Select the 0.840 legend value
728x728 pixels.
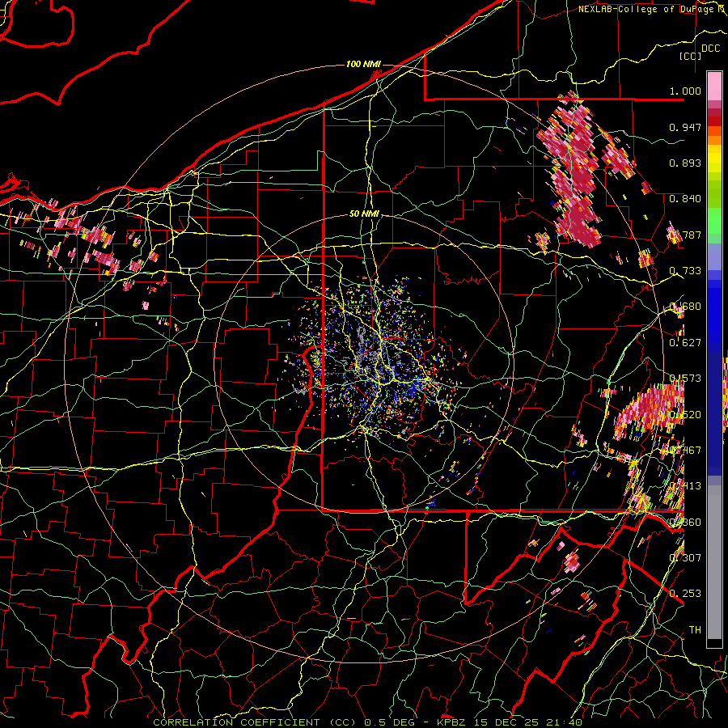point(685,199)
